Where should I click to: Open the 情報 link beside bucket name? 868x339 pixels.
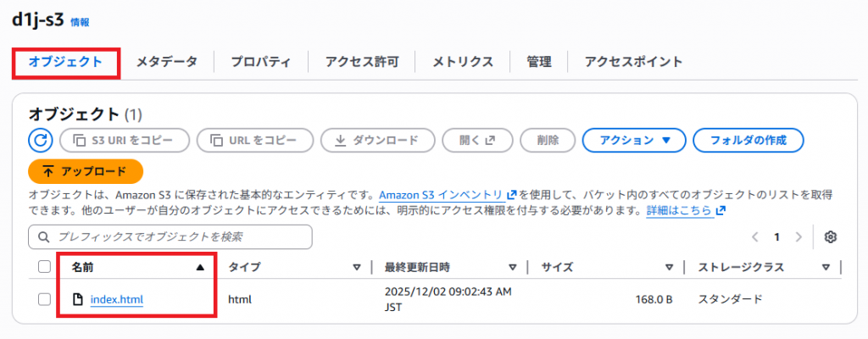tap(81, 22)
